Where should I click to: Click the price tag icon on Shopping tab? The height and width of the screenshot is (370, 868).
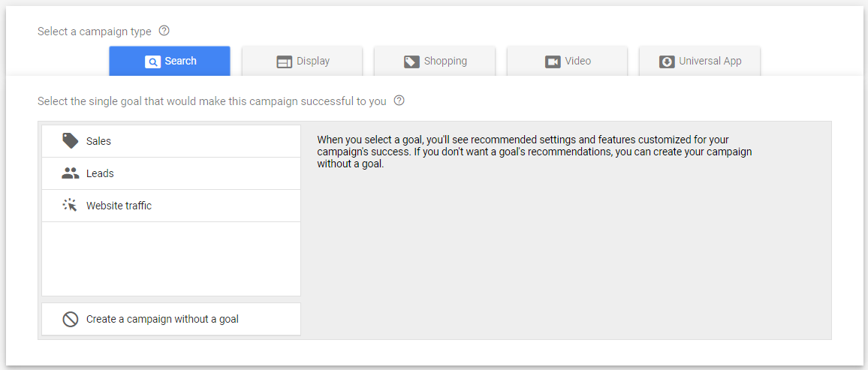pyautogui.click(x=411, y=62)
